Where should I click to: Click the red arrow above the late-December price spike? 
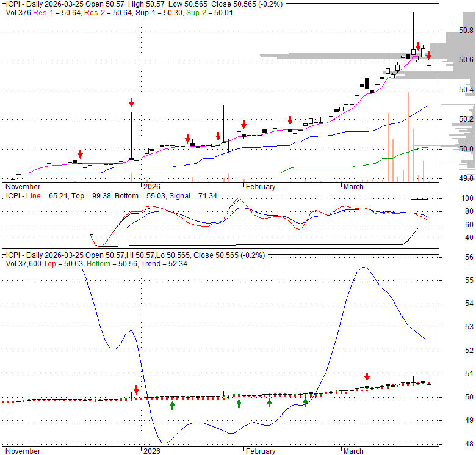point(131,103)
